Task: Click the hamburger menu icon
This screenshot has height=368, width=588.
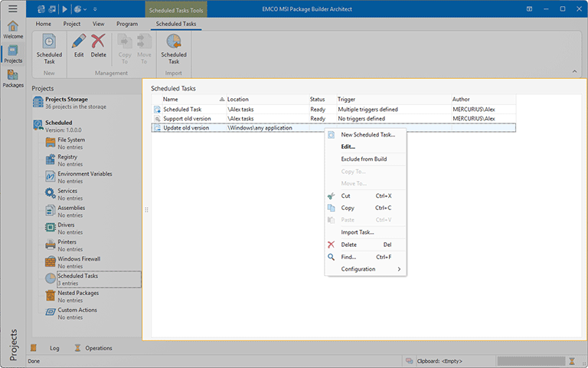Action: (13, 8)
